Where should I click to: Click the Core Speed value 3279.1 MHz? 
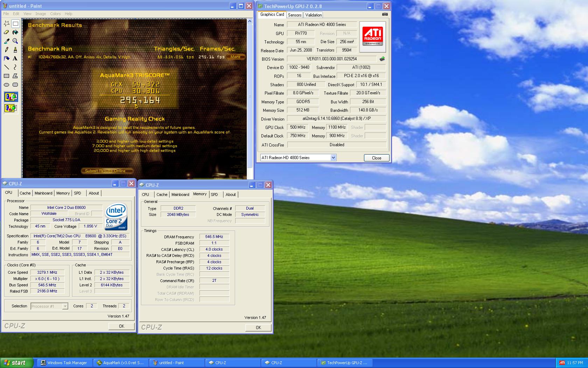click(47, 272)
